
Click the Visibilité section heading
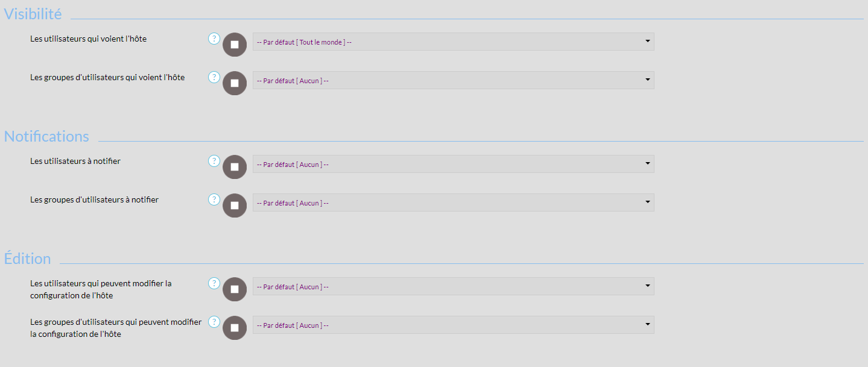click(x=33, y=14)
